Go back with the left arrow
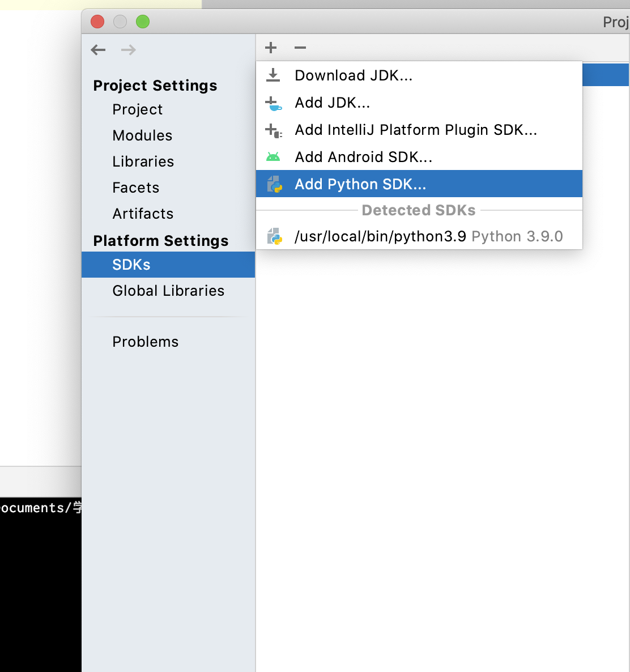 tap(98, 50)
